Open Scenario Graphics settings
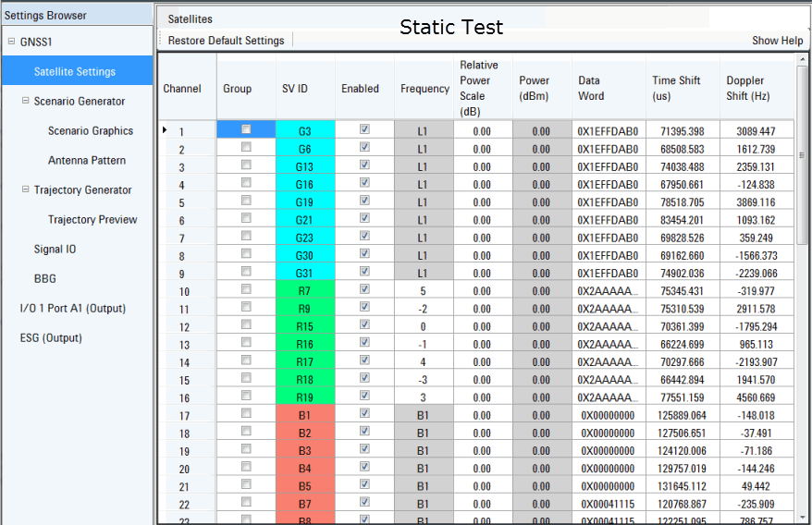The height and width of the screenshot is (525, 812). [x=91, y=130]
